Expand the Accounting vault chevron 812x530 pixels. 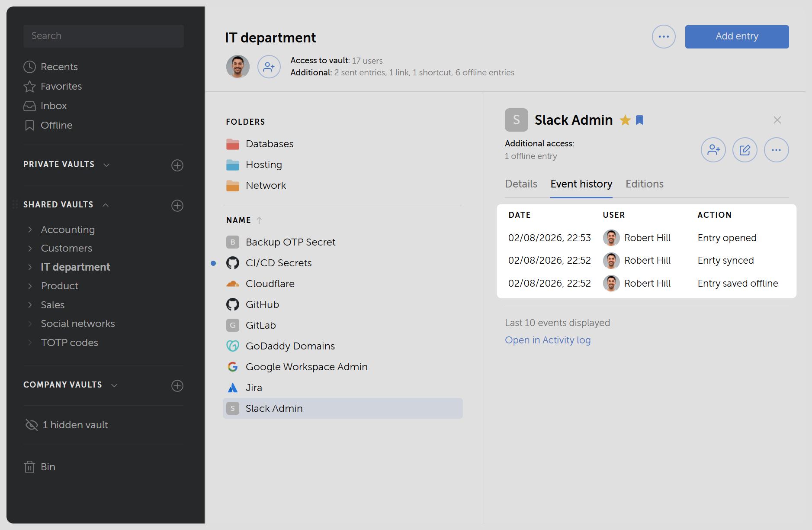30,229
